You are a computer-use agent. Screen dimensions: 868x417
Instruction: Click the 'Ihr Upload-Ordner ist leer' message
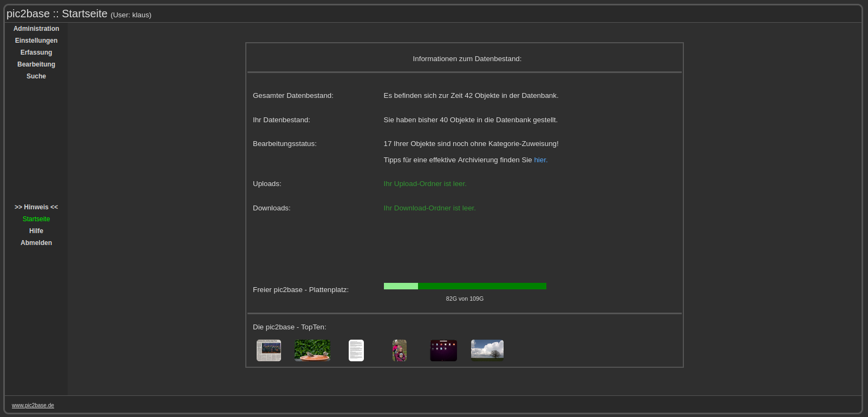point(425,184)
